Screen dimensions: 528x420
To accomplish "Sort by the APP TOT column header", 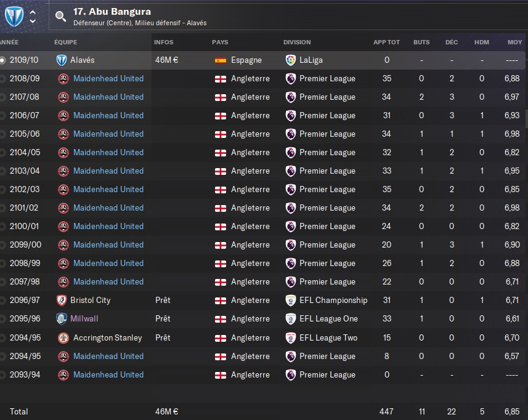I will pos(386,42).
